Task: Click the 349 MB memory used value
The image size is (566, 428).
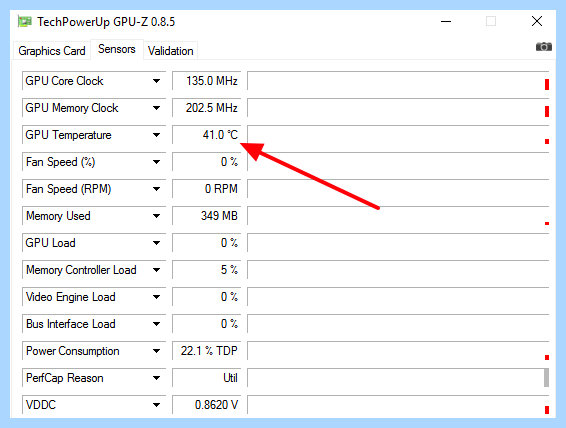Action: pyautogui.click(x=206, y=216)
